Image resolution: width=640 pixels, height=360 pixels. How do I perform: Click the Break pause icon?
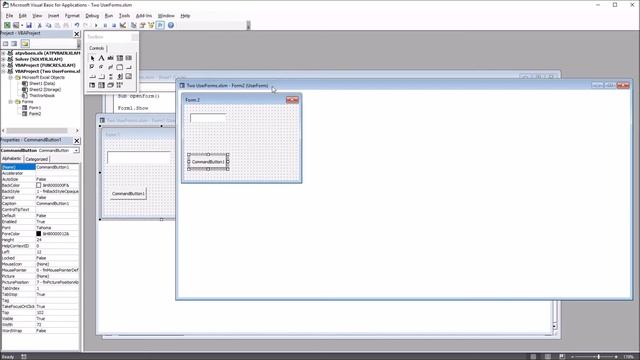click(105, 25)
